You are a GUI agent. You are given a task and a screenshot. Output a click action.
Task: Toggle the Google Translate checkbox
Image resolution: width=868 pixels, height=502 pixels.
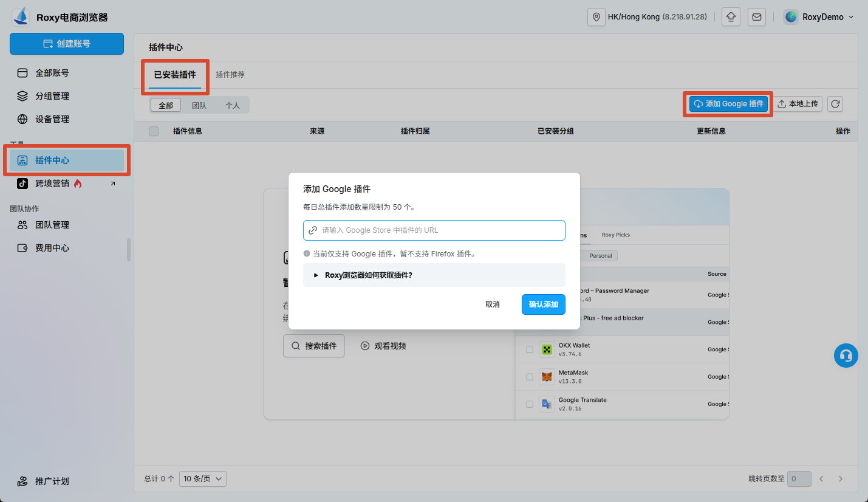(530, 404)
